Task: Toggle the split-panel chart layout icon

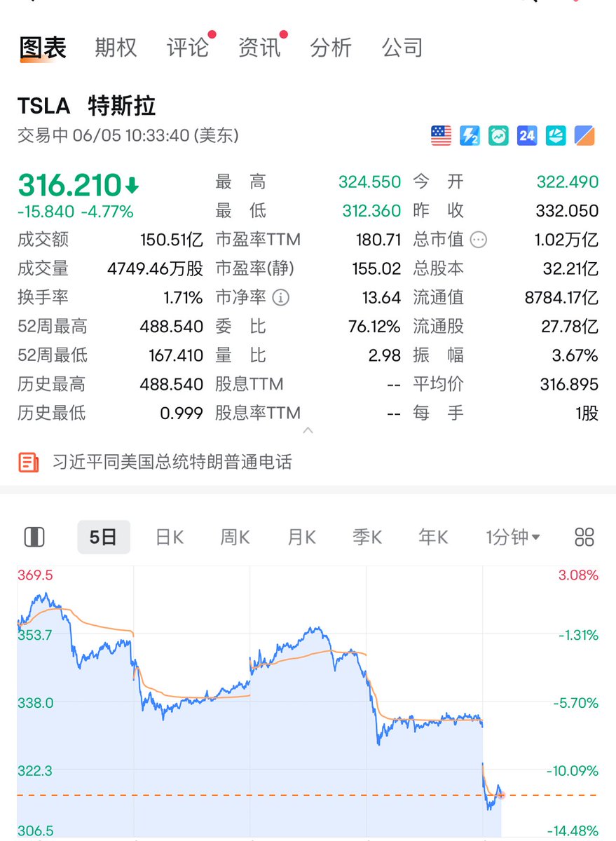Action: tap(34, 538)
